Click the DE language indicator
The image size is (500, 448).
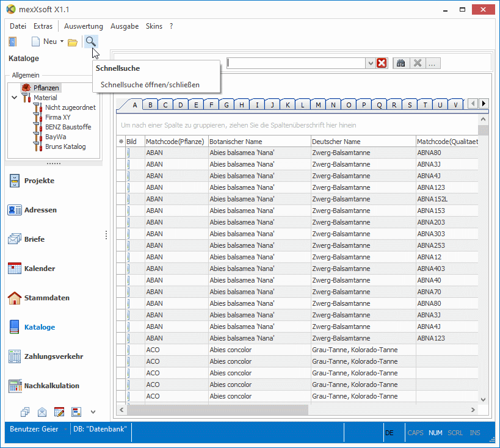(389, 433)
